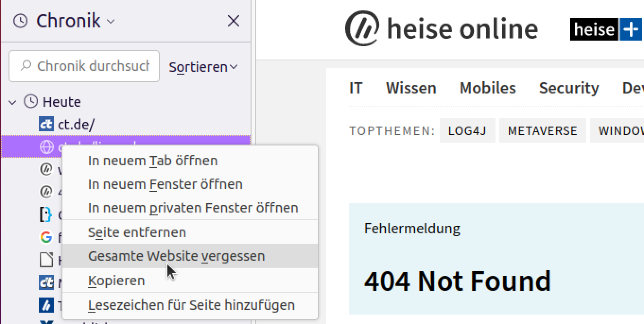Click the curly-brace favicon history entry
Viewport: 644px width, 324px height.
point(46,215)
